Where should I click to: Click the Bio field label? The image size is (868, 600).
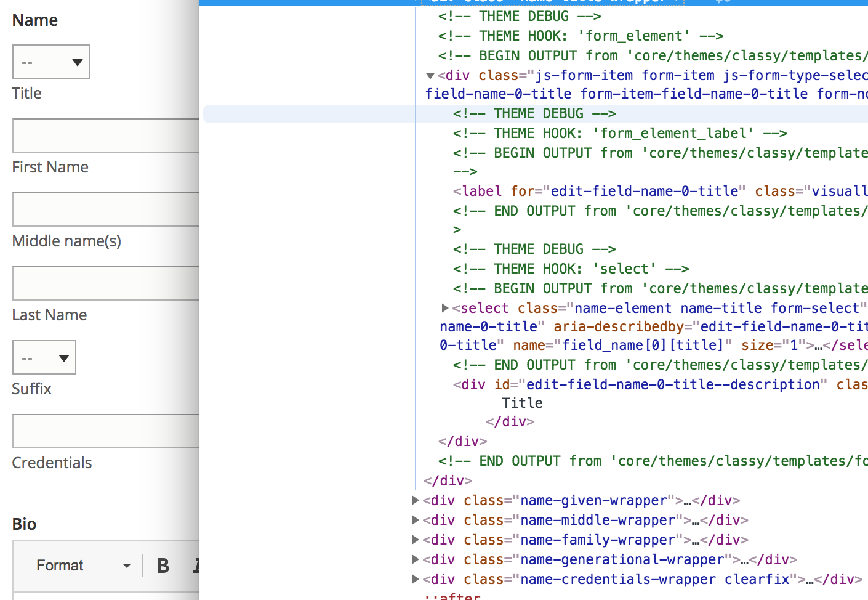[24, 524]
